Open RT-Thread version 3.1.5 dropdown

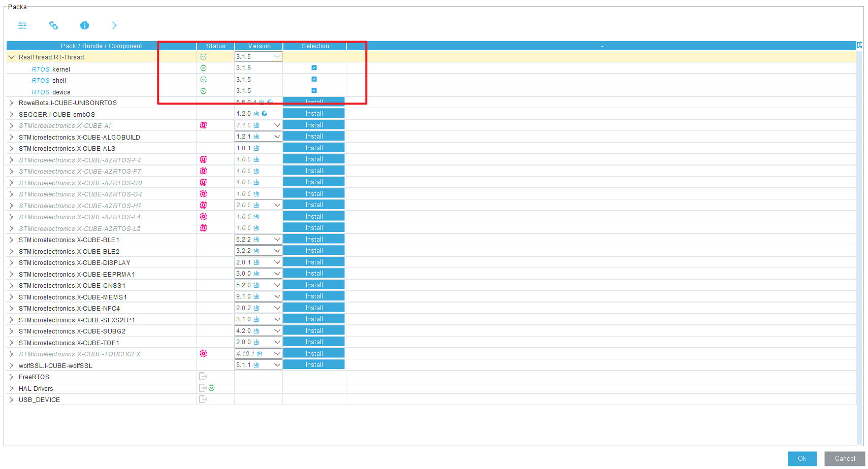[x=277, y=57]
